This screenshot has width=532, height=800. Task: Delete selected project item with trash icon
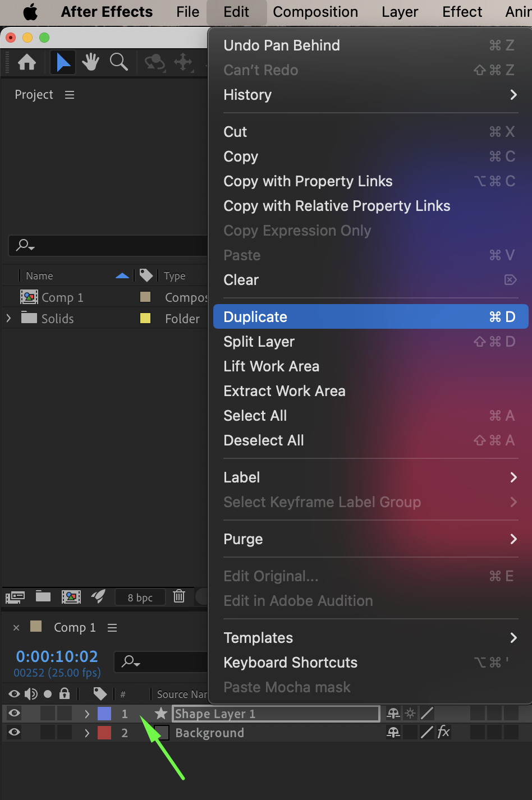pos(179,596)
